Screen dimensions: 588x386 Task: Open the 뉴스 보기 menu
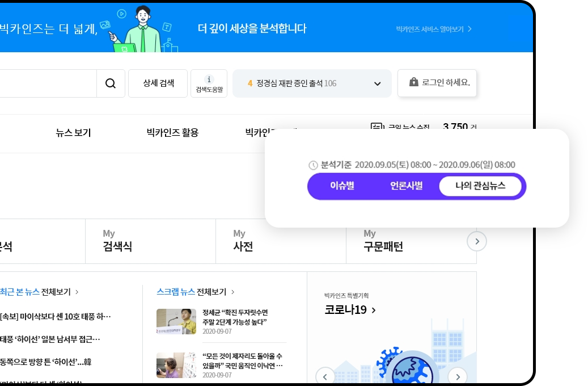[x=74, y=133]
